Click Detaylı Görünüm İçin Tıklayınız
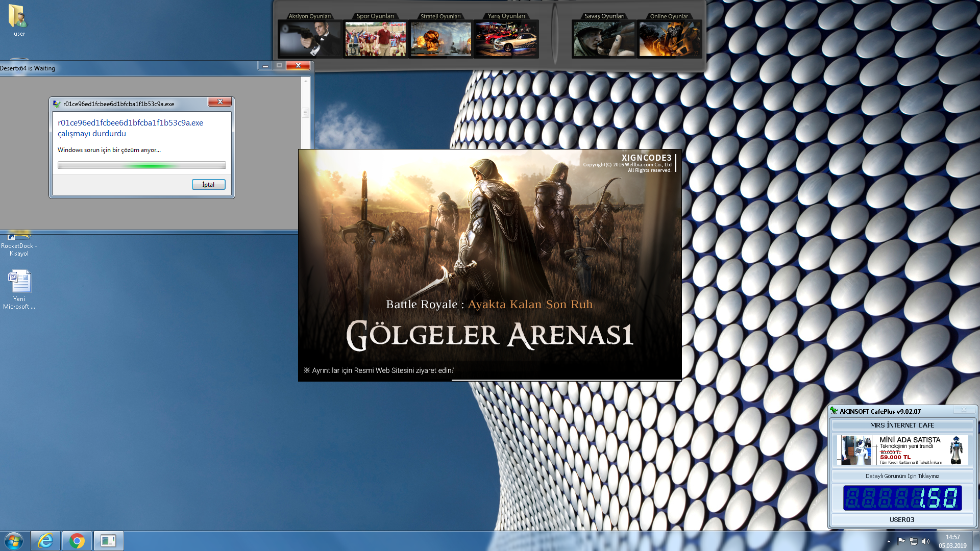Screen dimensions: 980x551 click(902, 476)
